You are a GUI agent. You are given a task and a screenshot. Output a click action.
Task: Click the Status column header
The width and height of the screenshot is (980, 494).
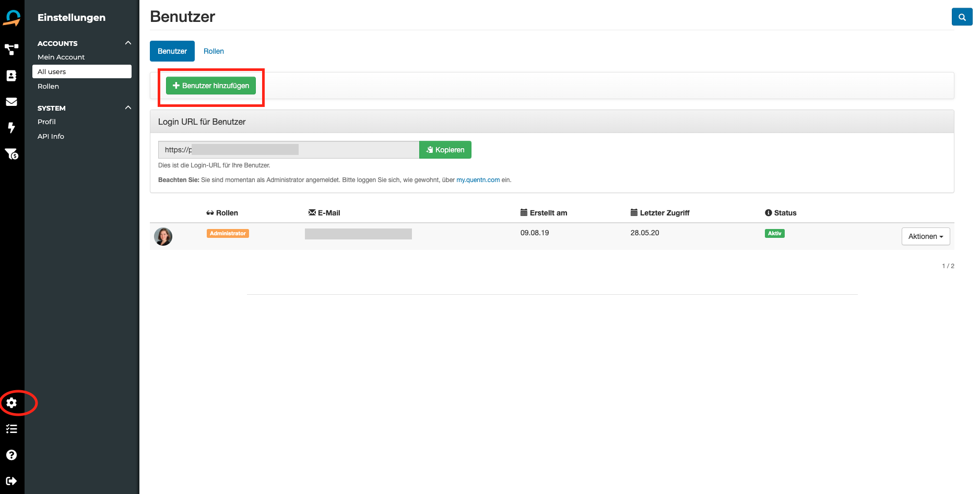[x=781, y=213]
